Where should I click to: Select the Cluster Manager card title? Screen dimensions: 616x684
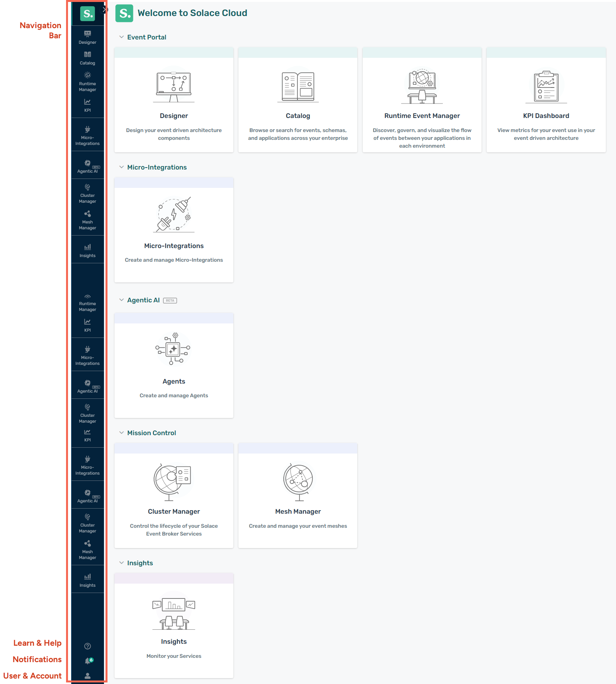click(x=174, y=511)
